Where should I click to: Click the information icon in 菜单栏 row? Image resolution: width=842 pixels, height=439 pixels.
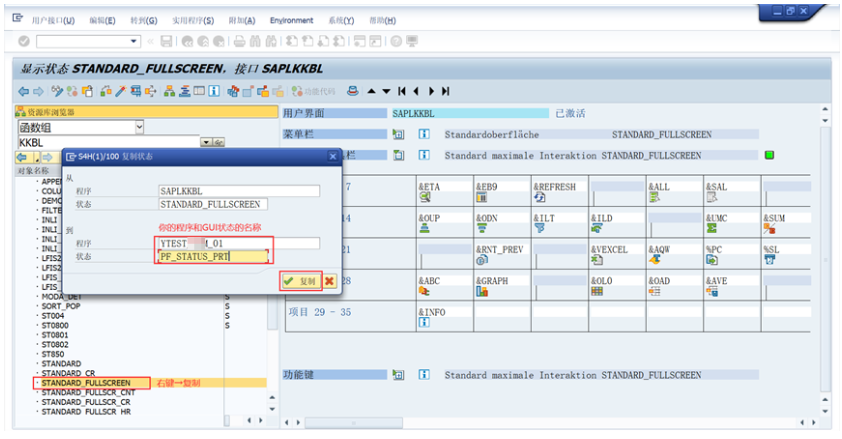[x=424, y=134]
